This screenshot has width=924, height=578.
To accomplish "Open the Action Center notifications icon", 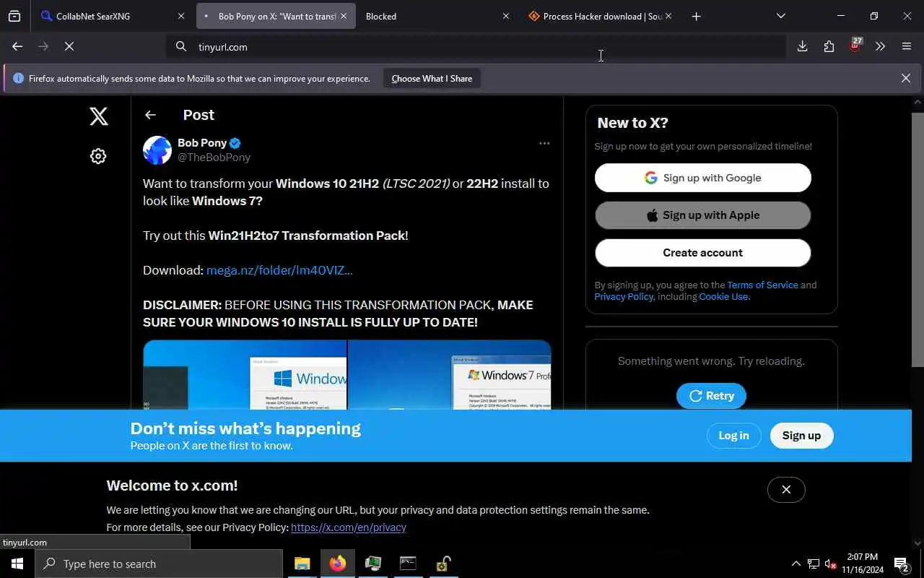I will tap(902, 564).
